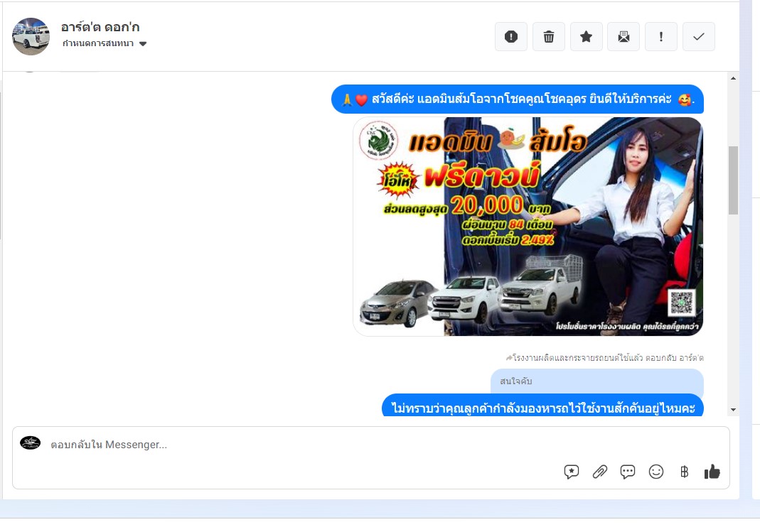Image resolution: width=760 pixels, height=532 pixels.
Task: Open saved replies star-bubble icon
Action: tap(572, 472)
